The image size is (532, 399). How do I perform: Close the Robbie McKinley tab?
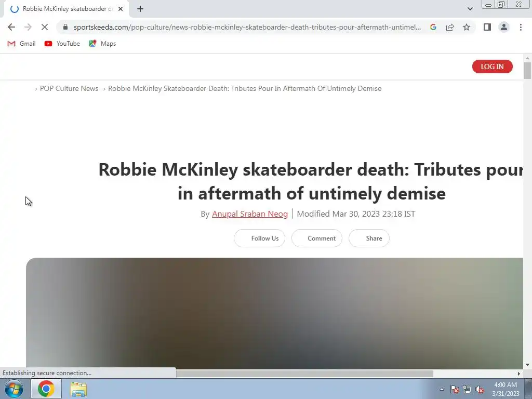click(x=121, y=9)
